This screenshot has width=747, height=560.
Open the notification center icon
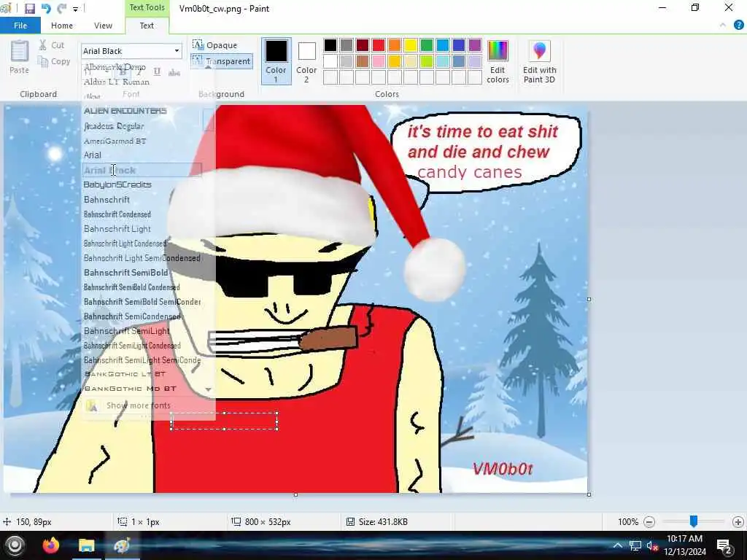click(724, 545)
